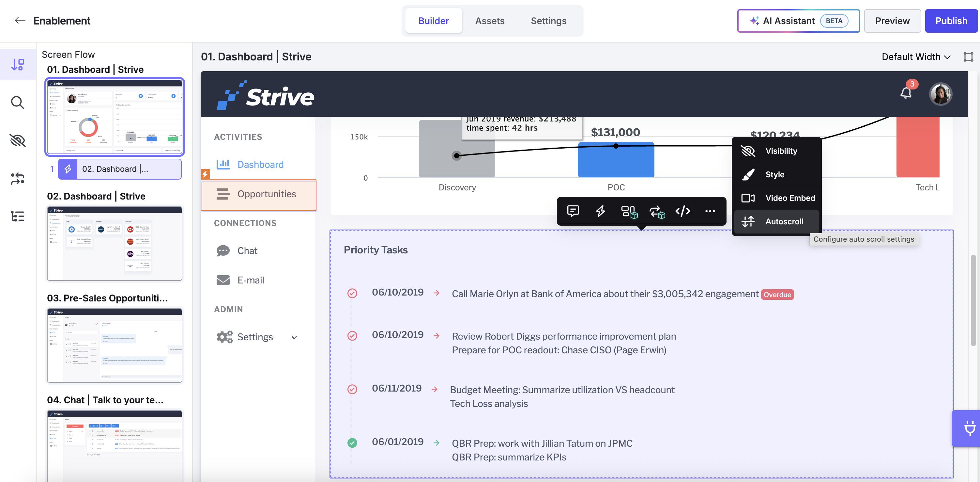Click the QBR Prep: summarize KPIs text

coord(509,457)
